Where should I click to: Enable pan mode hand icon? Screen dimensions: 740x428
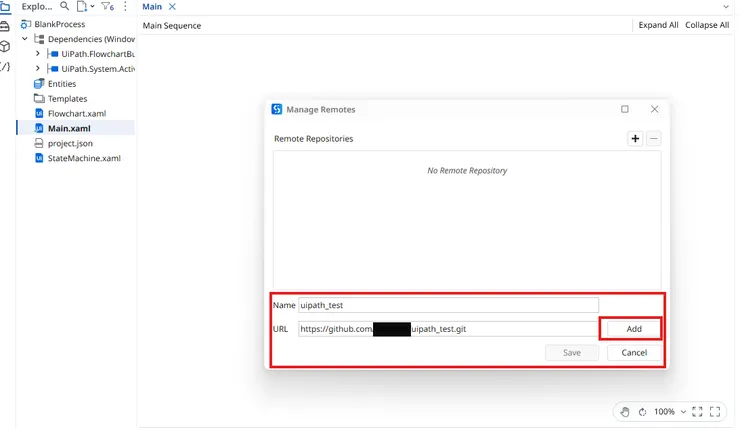coord(625,412)
